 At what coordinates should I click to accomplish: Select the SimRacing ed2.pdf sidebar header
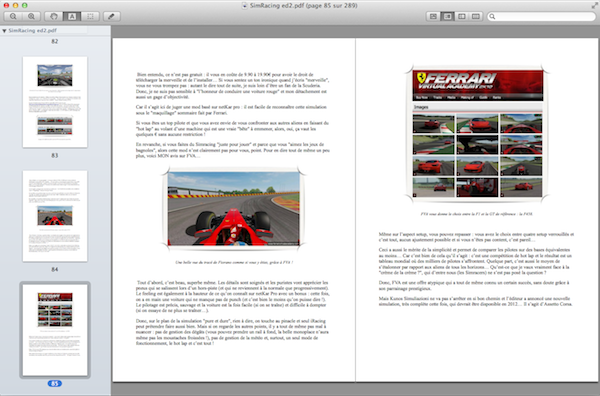click(x=33, y=31)
